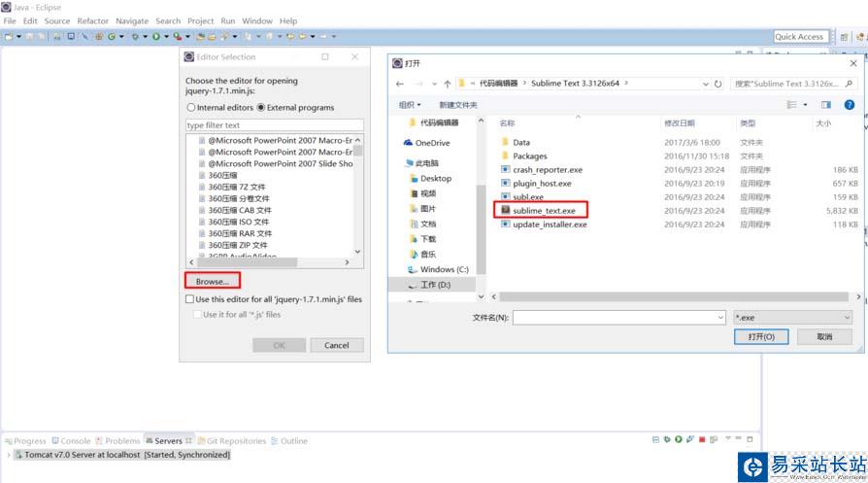
Task: Click the editor list horizontal scrollbar thumb
Action: pyautogui.click(x=247, y=262)
